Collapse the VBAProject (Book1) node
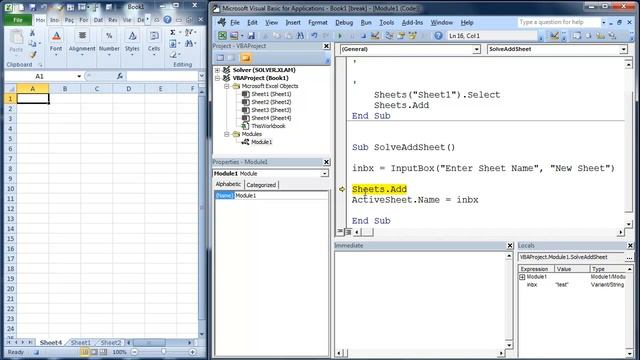The image size is (640, 360). click(218, 78)
